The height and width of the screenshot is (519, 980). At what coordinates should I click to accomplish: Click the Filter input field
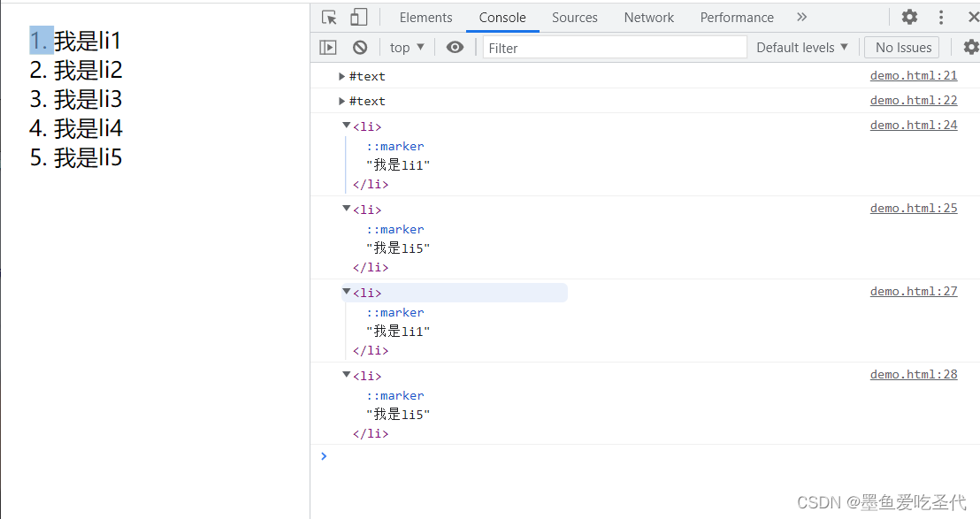(x=615, y=48)
